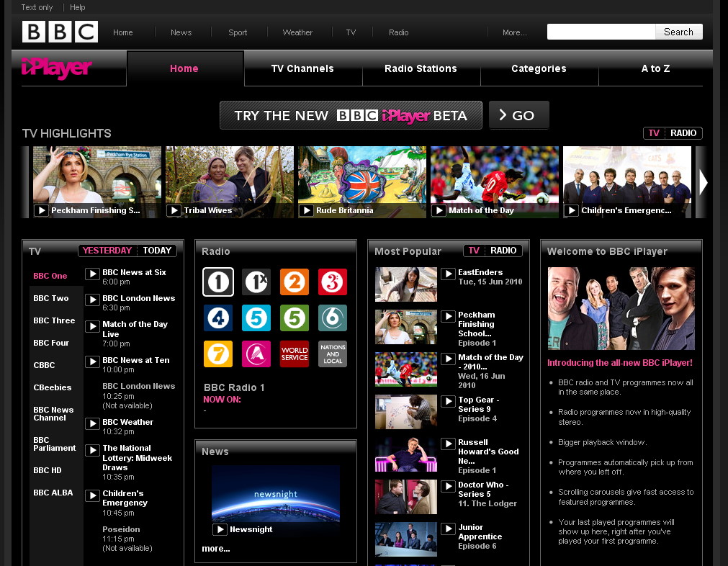The height and width of the screenshot is (566, 728).
Task: Play Children's Emergency in the schedule list
Action: point(92,495)
